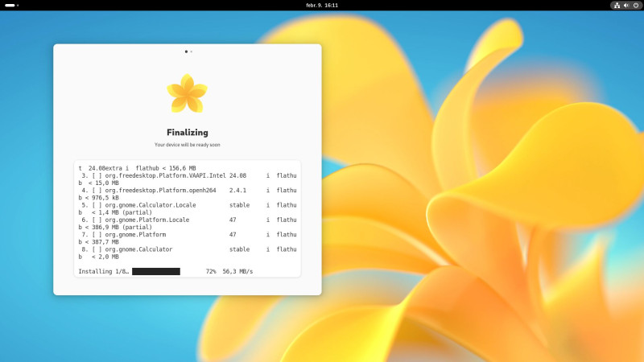644x362 pixels.
Task: Click the 56,3 MB/s speed value
Action: (237, 271)
